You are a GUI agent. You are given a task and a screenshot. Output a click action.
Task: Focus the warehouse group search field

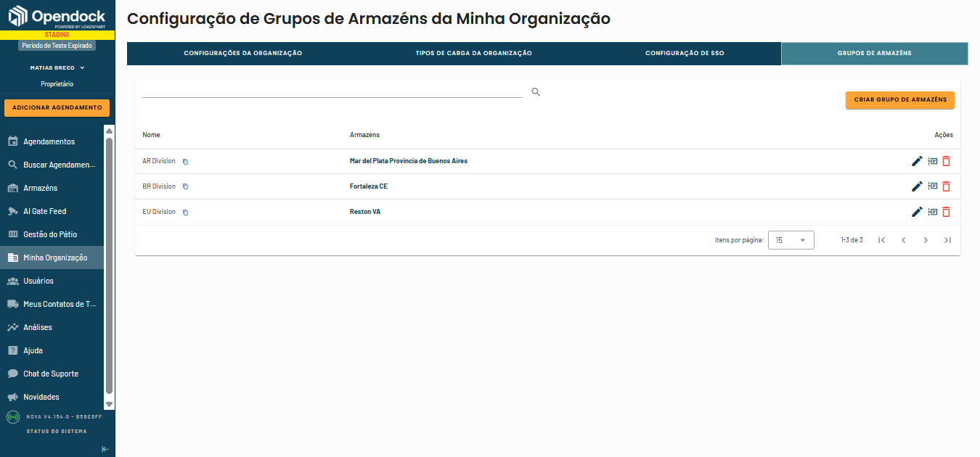point(332,91)
